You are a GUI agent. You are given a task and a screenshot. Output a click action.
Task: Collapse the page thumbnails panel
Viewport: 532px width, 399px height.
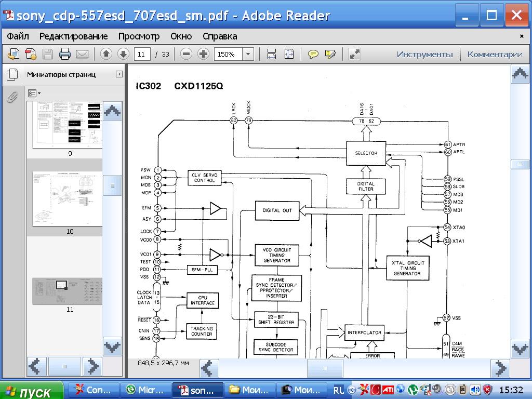119,74
